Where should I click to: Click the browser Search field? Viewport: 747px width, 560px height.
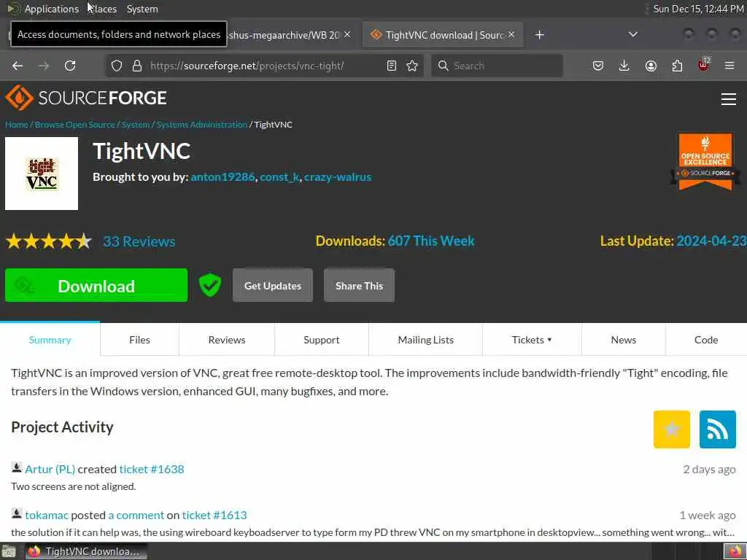click(x=497, y=66)
